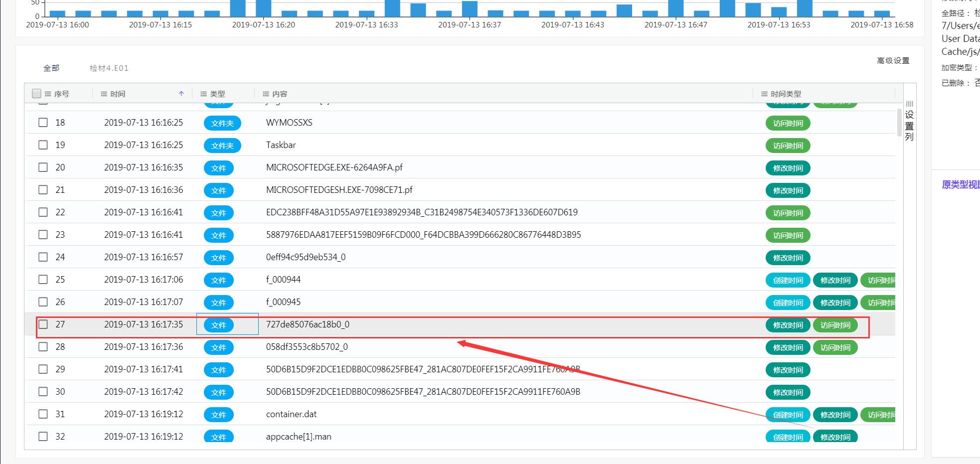This screenshot has width=980, height=464.
Task: Check the box for row 19
Action: click(43, 145)
